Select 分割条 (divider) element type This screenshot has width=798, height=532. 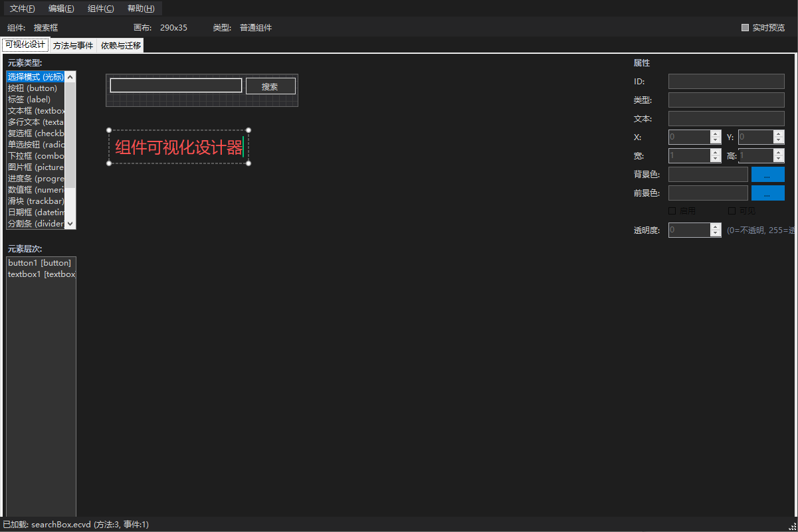point(35,224)
